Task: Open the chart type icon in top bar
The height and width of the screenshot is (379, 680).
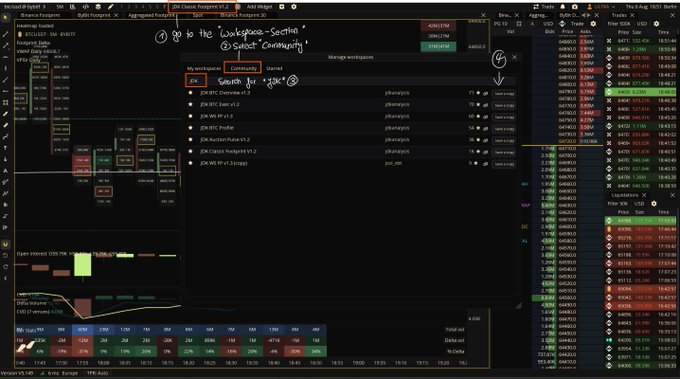Action: pos(72,7)
